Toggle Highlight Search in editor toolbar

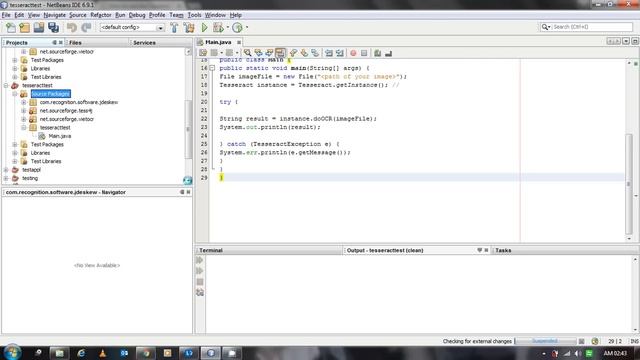click(280, 53)
